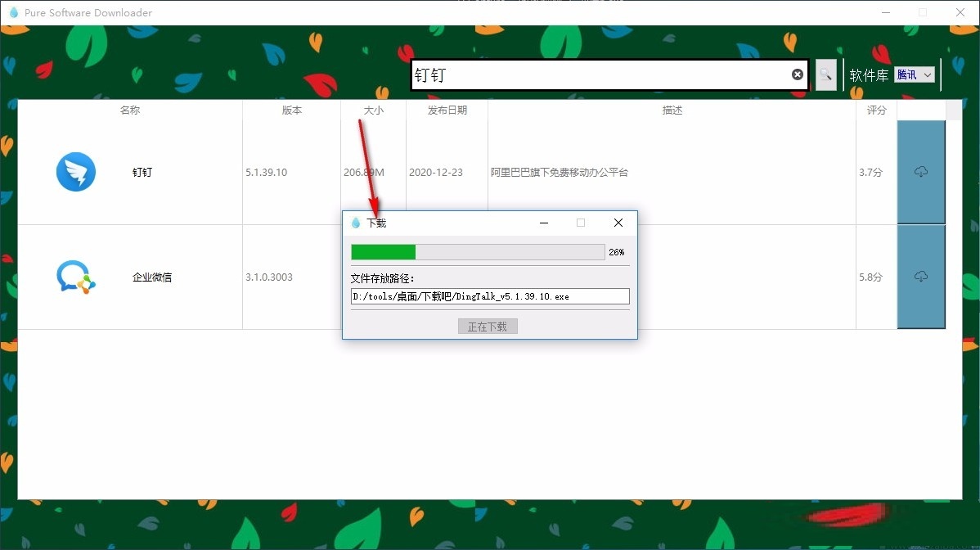
Task: Select 腾讯 in the repository combo box
Action: 909,74
